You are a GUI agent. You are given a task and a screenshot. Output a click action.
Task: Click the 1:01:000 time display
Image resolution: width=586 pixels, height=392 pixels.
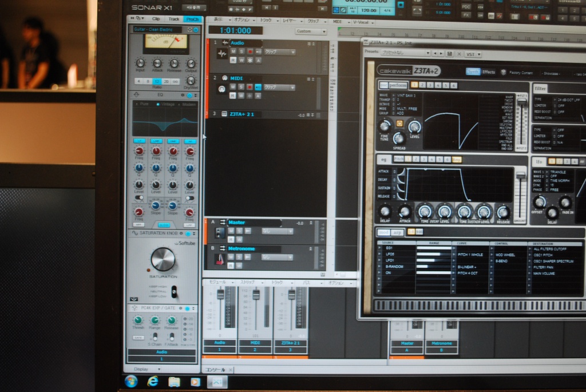point(235,31)
